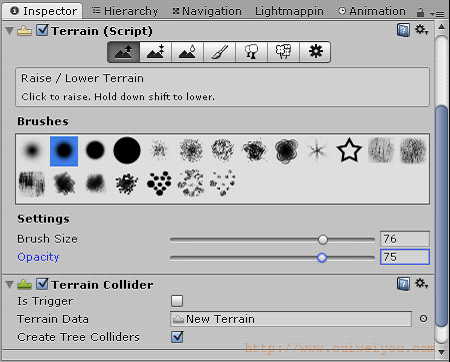The image size is (450, 362).
Task: Select the Paint Height tool
Action: pyautogui.click(x=155, y=52)
